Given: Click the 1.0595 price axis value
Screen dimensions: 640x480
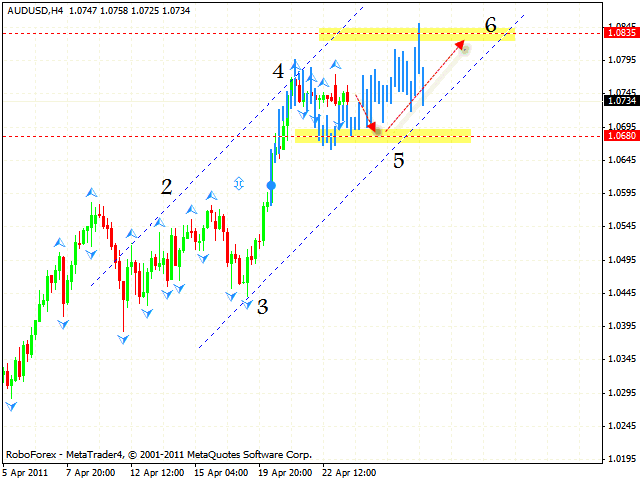Looking at the screenshot, I should 622,193.
